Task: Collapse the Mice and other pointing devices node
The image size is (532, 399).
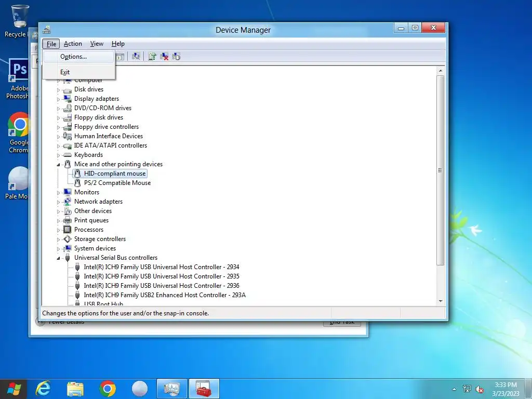Action: click(x=58, y=165)
